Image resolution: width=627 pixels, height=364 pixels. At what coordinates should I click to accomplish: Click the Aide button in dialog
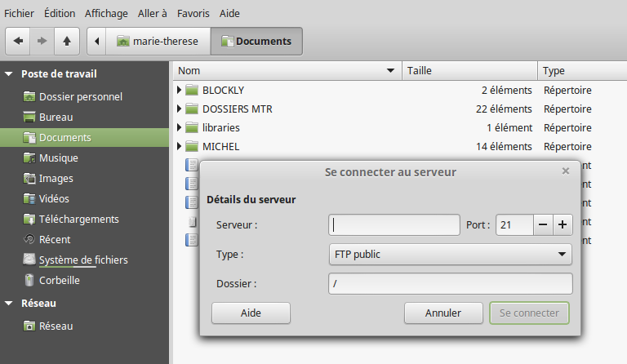251,313
